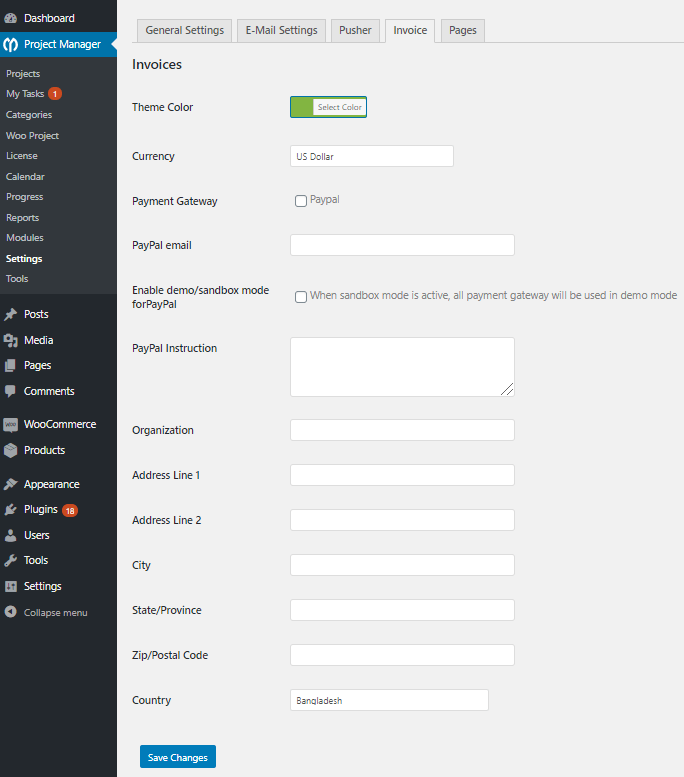Click the PayPal Instruction text area
The width and height of the screenshot is (684, 777).
[402, 367]
